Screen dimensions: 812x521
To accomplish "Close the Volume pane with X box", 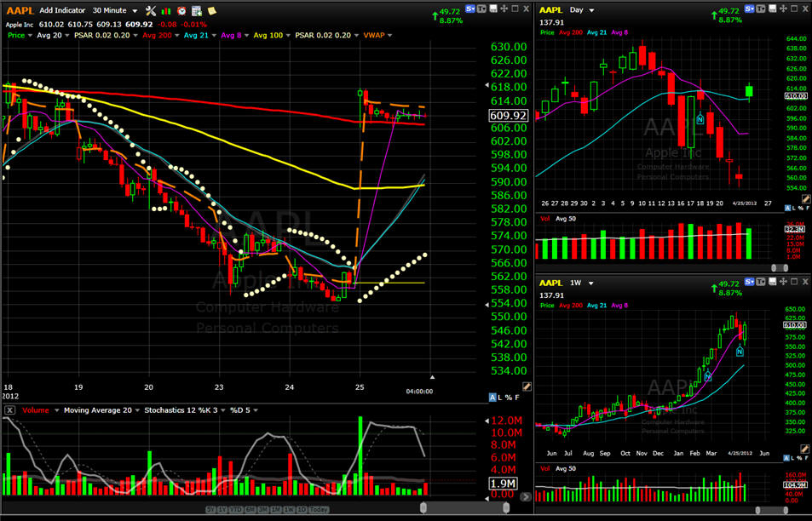I will coord(10,410).
